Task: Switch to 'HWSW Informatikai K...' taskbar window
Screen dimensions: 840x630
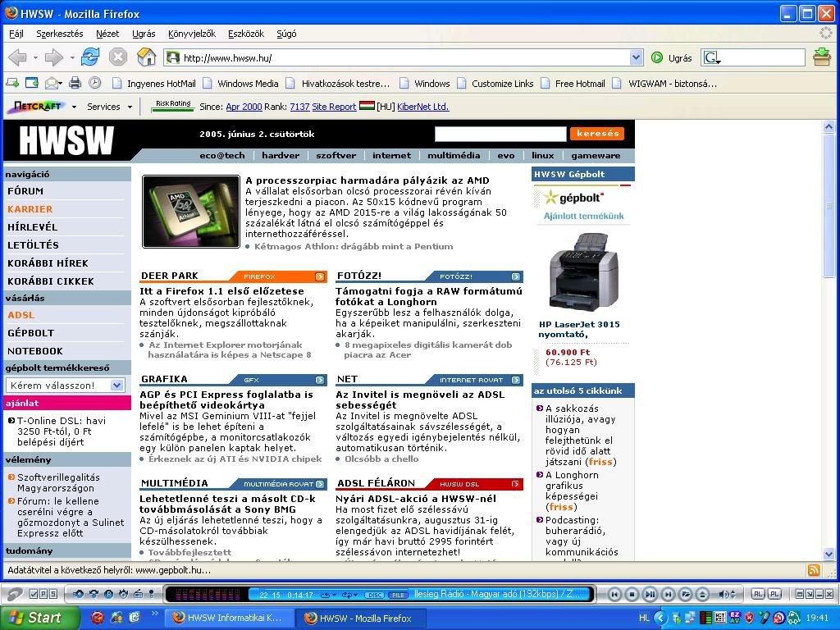Action: coord(226,618)
